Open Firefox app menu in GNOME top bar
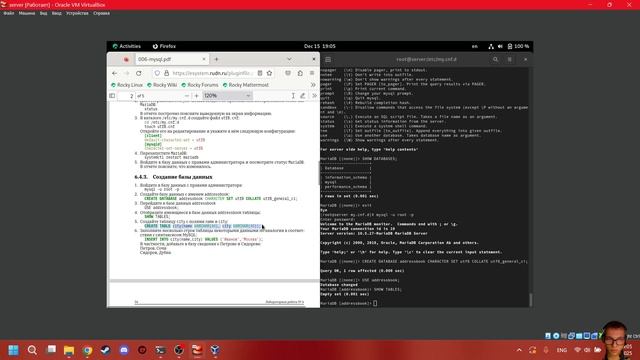 point(164,46)
